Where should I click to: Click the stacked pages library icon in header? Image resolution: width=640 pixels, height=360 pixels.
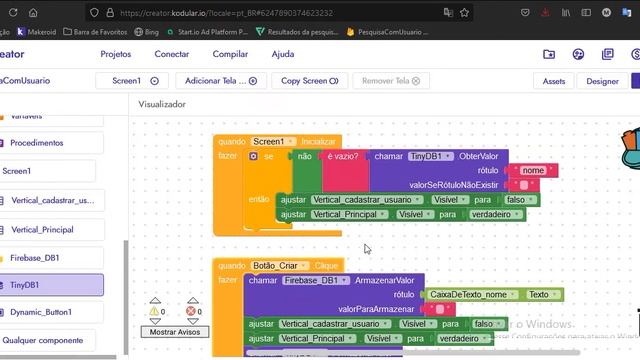(x=608, y=54)
